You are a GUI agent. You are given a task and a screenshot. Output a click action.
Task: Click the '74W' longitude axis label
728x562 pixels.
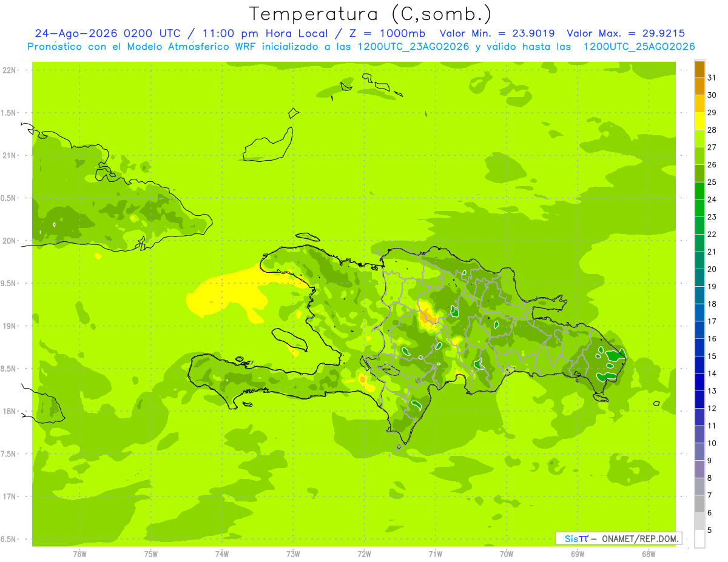[x=221, y=554]
